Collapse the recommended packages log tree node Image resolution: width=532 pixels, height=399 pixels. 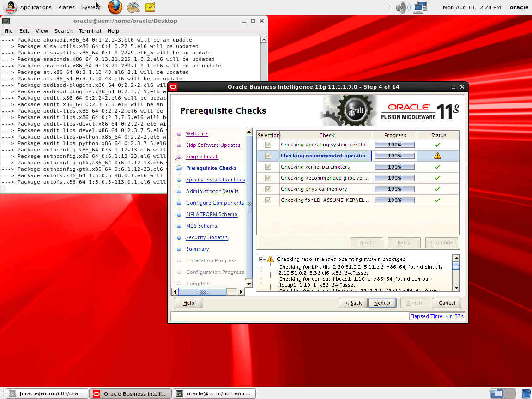(x=261, y=259)
